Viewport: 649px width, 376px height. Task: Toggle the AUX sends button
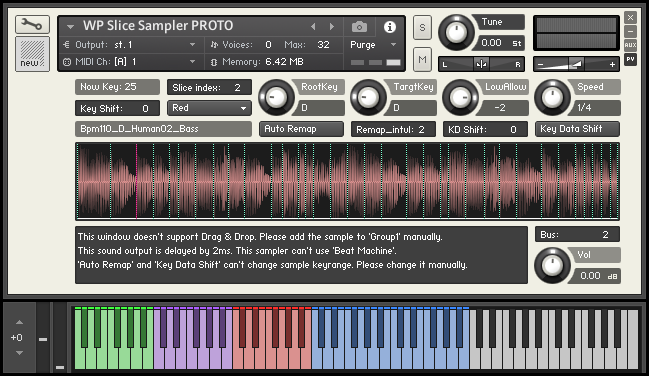point(630,45)
